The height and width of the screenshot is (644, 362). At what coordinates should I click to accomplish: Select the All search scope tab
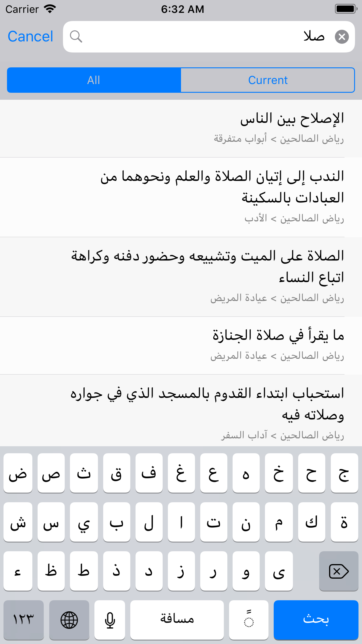pos(94,80)
